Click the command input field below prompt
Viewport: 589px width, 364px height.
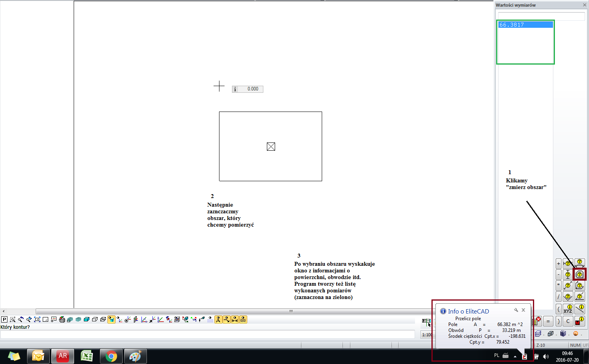tap(208, 334)
